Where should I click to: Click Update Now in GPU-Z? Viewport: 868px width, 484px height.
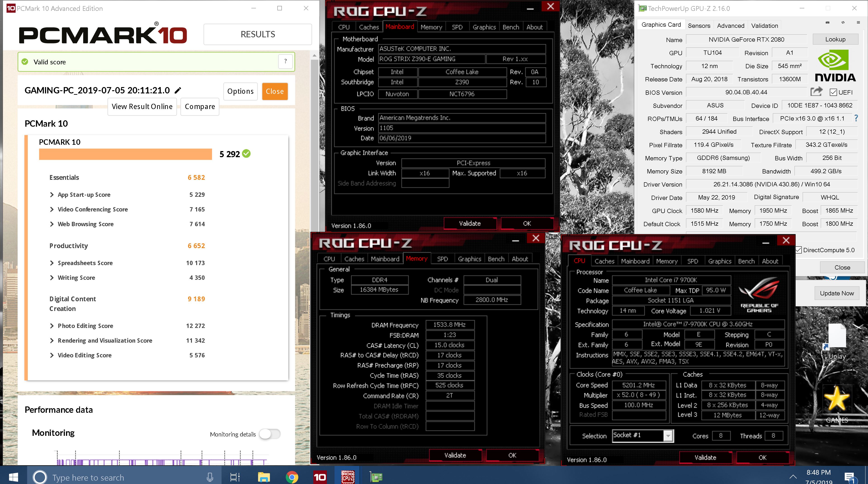coord(837,293)
